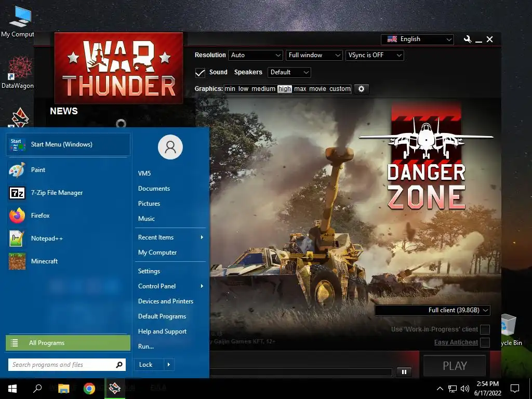This screenshot has height=399, width=532.
Task: Launch Firefox from the Start menu
Action: (x=68, y=216)
